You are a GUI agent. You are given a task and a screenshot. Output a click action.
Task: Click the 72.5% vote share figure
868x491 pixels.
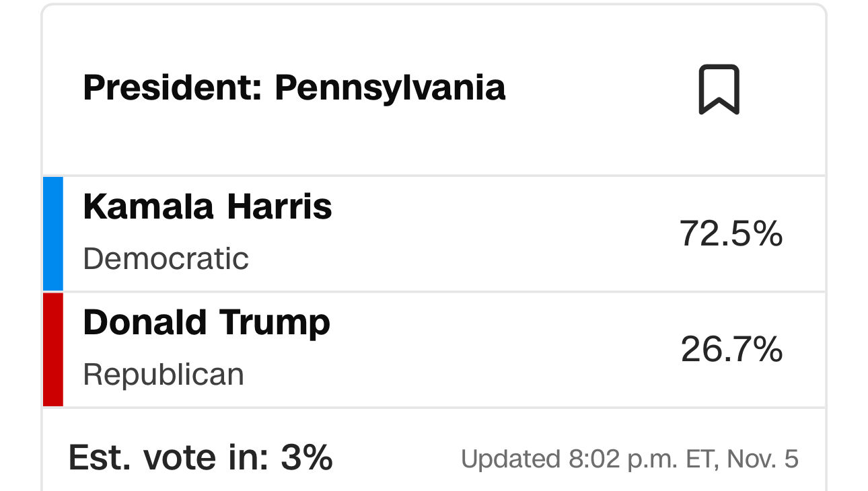point(731,234)
